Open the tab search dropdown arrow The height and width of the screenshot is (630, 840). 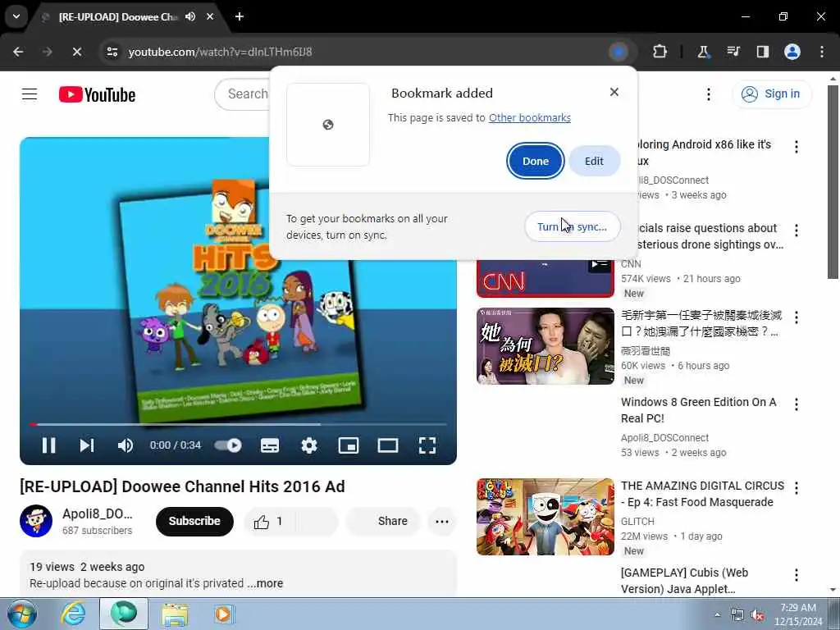[x=16, y=16]
